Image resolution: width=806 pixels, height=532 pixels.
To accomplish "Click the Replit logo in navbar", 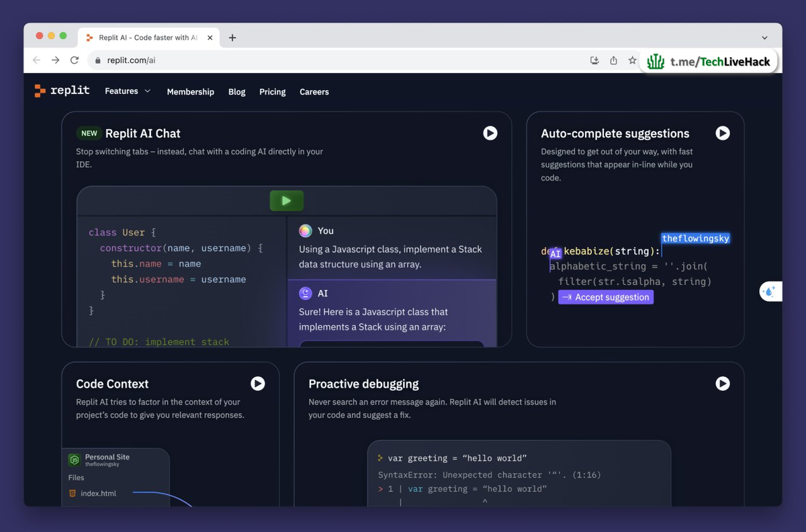I will 62,91.
